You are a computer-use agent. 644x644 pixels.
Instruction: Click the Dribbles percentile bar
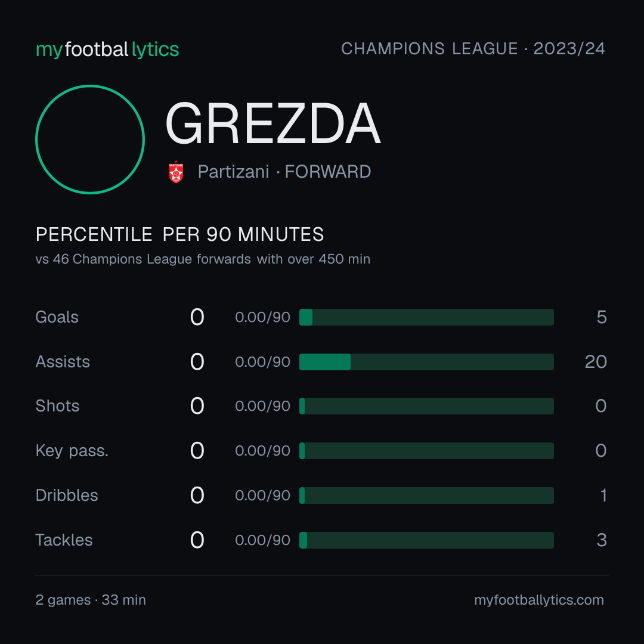click(426, 496)
